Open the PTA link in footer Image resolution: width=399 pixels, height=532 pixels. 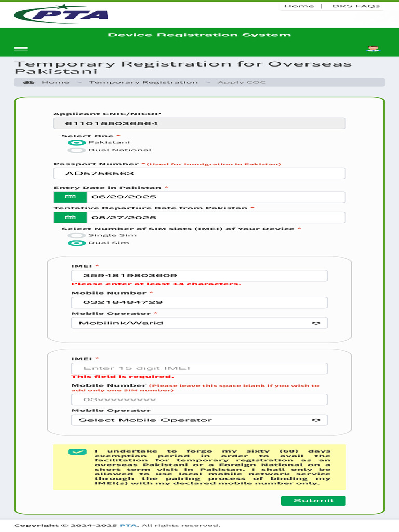128,526
